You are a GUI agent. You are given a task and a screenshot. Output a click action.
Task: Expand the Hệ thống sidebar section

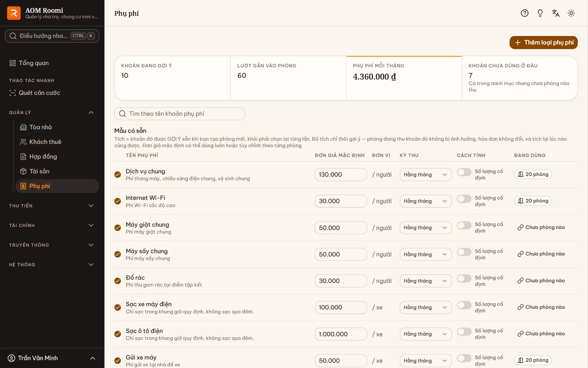pyautogui.click(x=52, y=265)
